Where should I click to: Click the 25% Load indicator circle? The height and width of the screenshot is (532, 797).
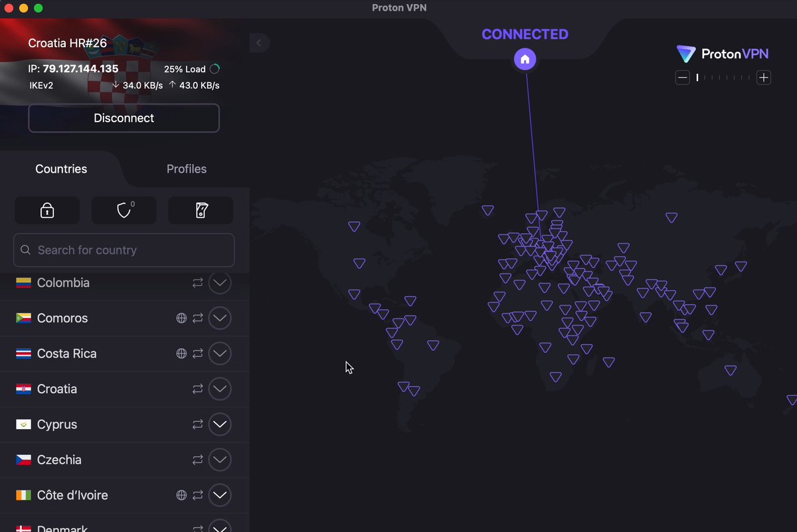coord(215,69)
